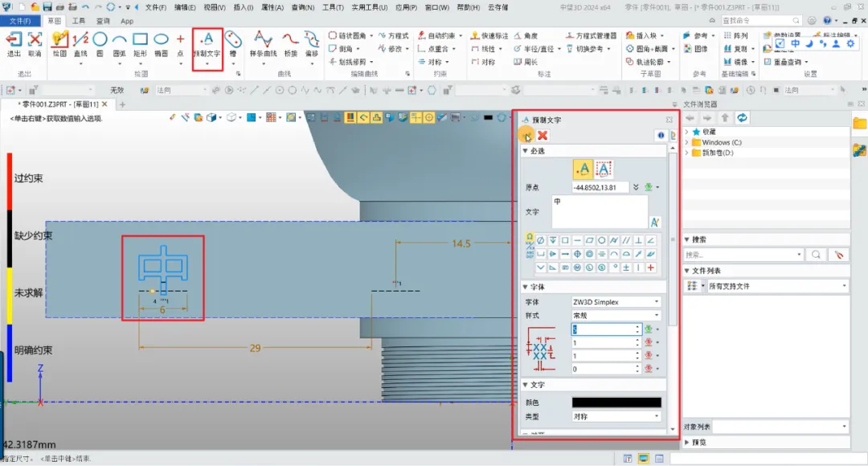Expand the Windows (C:) tree node
The height and width of the screenshot is (466, 868).
point(686,142)
